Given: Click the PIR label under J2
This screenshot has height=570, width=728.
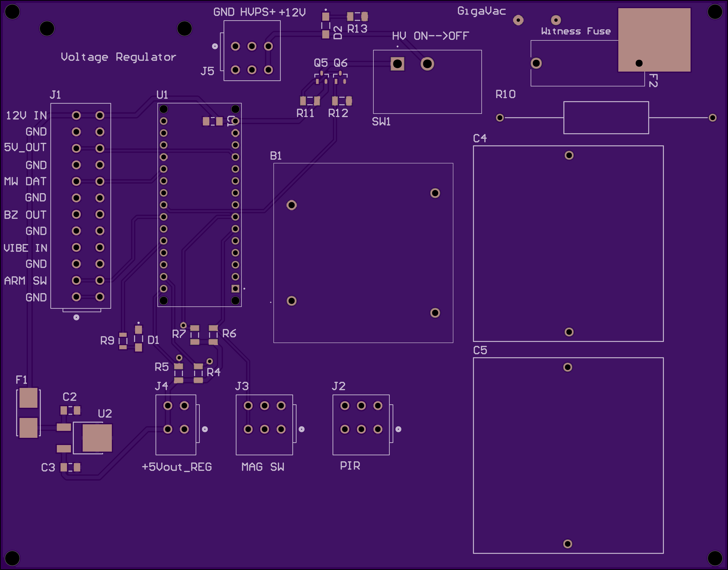Looking at the screenshot, I should coord(350,466).
